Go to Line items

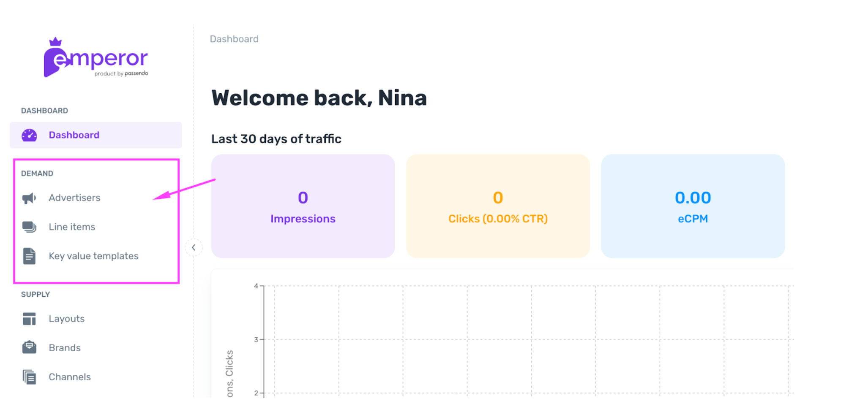[72, 227]
